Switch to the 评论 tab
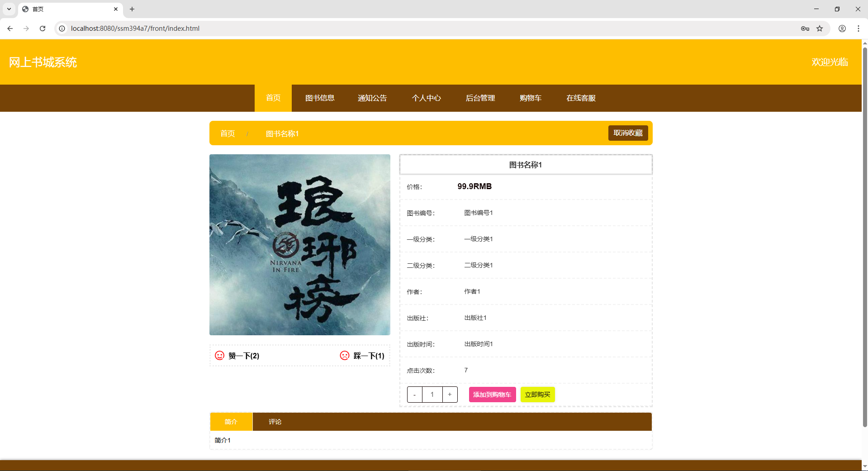 coord(275,422)
